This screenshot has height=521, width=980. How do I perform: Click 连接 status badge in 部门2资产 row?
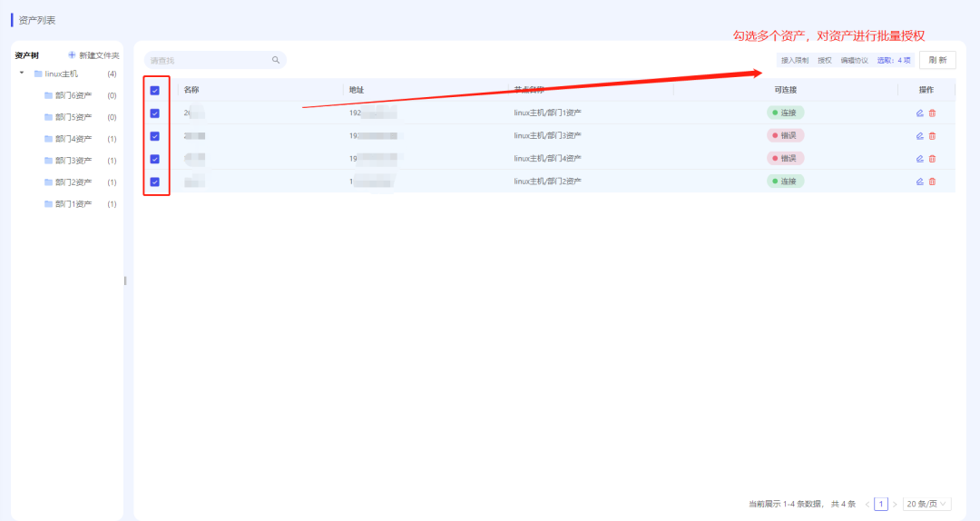pos(785,182)
